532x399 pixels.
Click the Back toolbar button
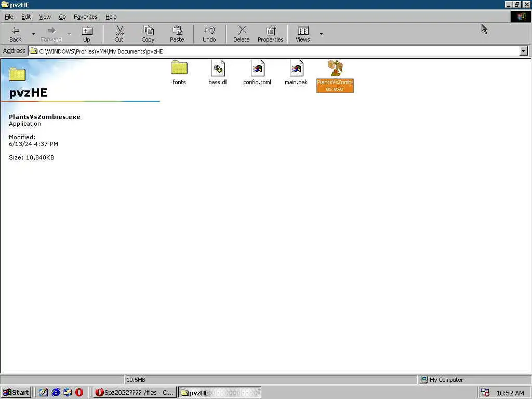15,34
